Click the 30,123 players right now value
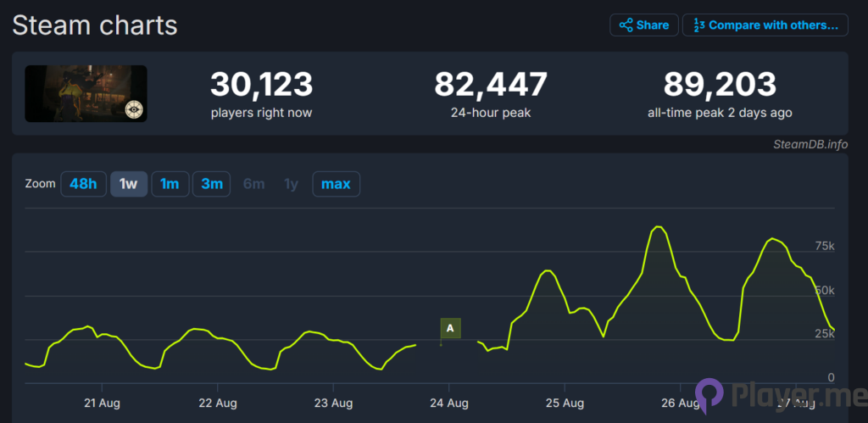 pos(261,85)
